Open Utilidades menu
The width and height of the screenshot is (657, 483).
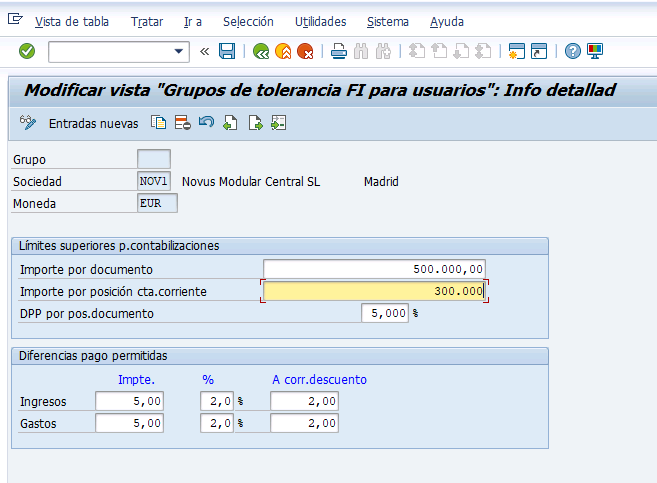(x=321, y=22)
